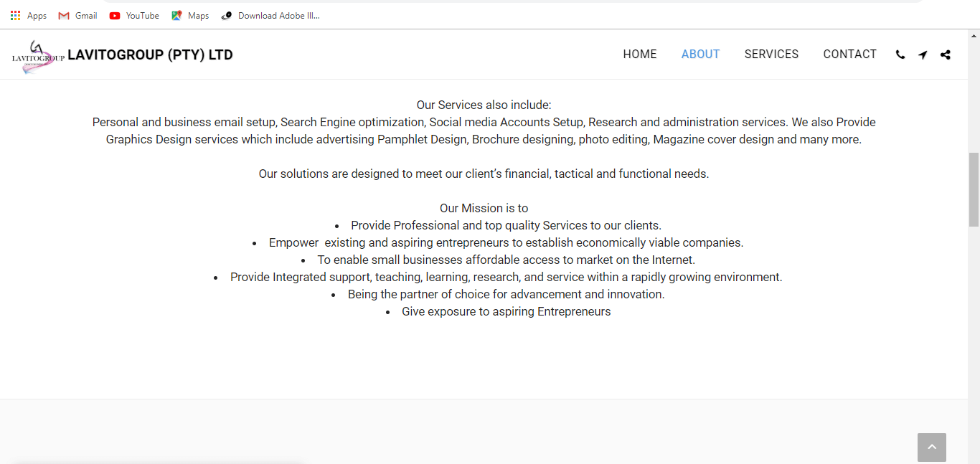Click 'Give exposure to aspiring Entrepreneurs' bullet
Image resolution: width=980 pixels, height=464 pixels.
click(506, 311)
